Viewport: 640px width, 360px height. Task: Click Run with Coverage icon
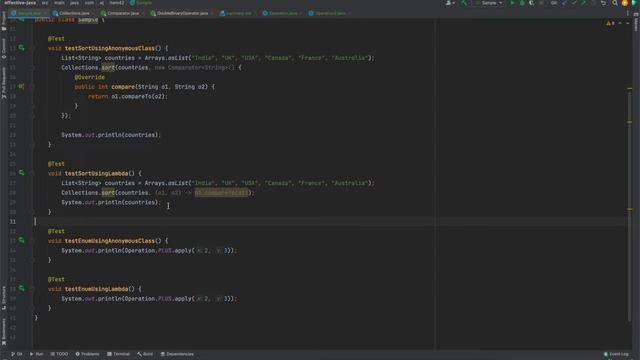[x=531, y=3]
